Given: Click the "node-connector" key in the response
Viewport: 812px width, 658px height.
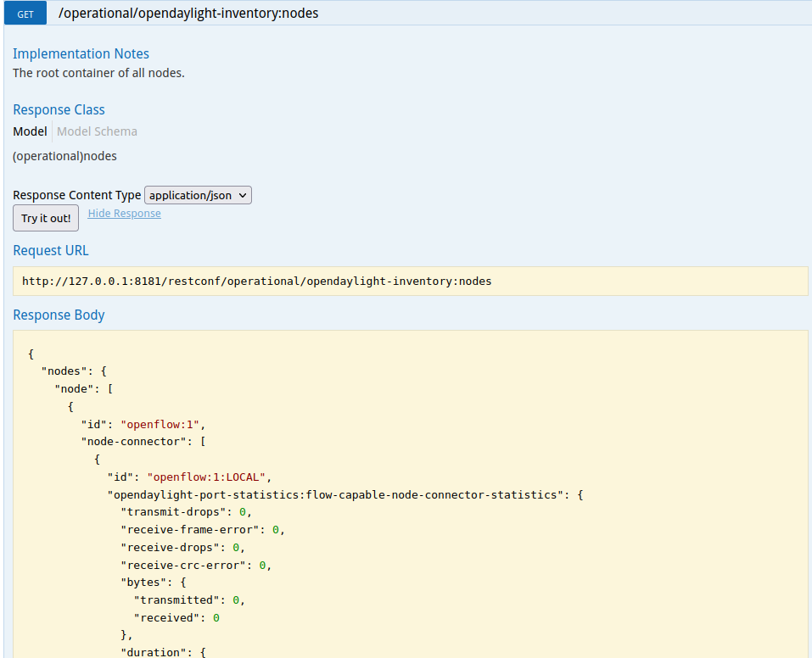Looking at the screenshot, I should [133, 441].
